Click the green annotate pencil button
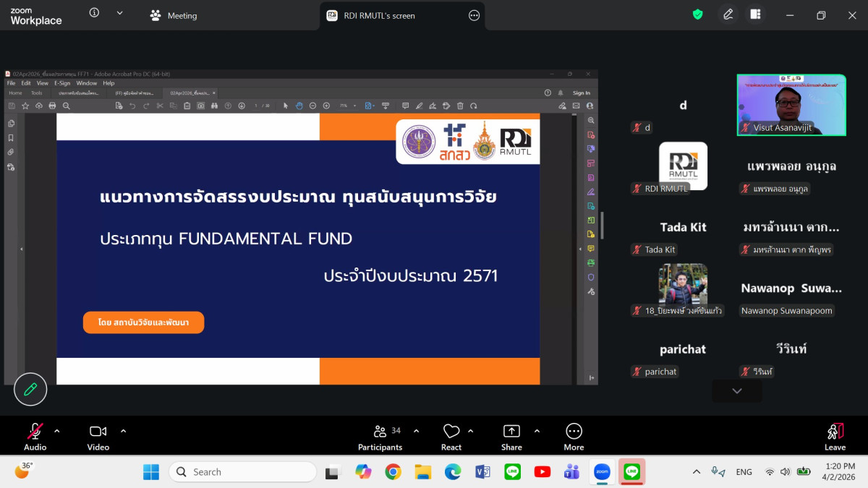Image resolution: width=868 pixels, height=488 pixels. tap(30, 390)
